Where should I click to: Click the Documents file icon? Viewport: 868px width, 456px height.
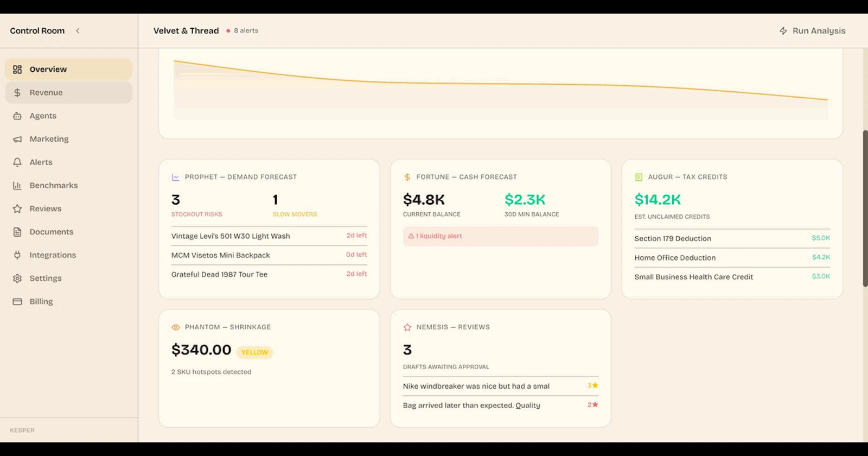pyautogui.click(x=17, y=232)
